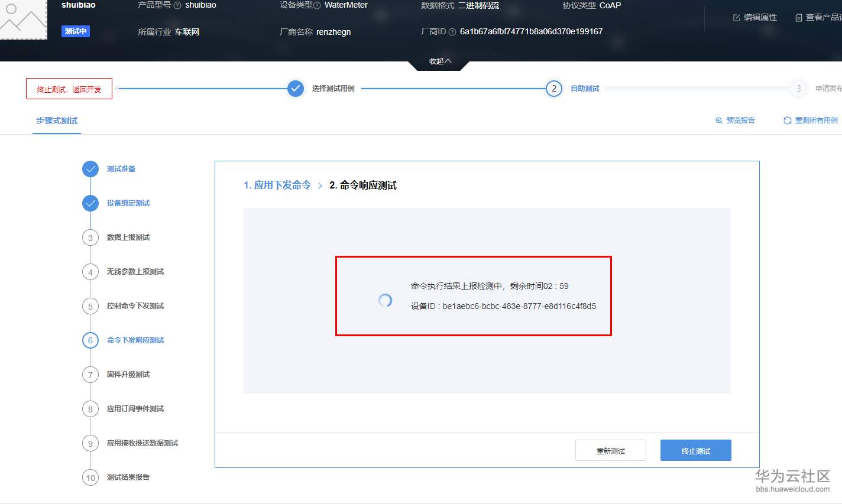This screenshot has height=504, width=842.
Task: Click 终止测试，返回开发 button
Action: coord(69,89)
